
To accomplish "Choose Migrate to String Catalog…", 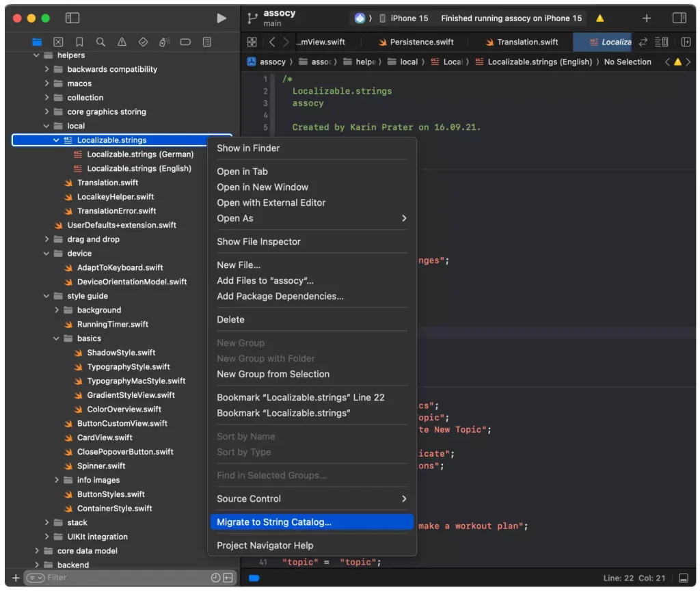I will pyautogui.click(x=274, y=522).
